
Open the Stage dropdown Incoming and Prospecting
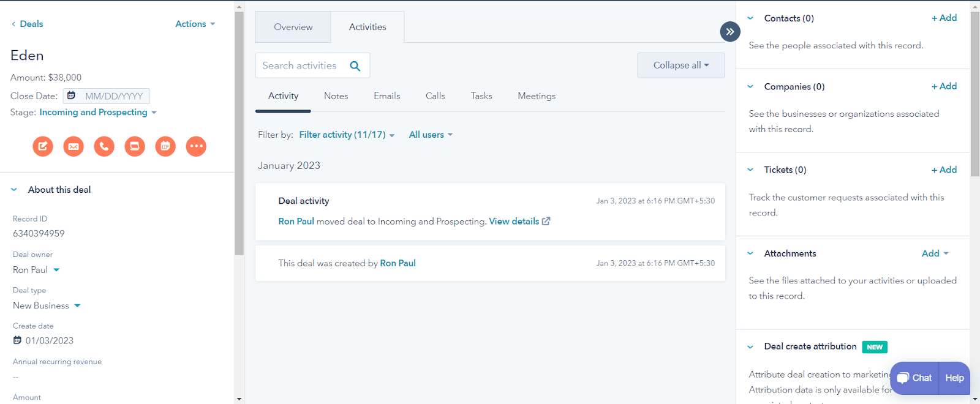[x=98, y=113]
